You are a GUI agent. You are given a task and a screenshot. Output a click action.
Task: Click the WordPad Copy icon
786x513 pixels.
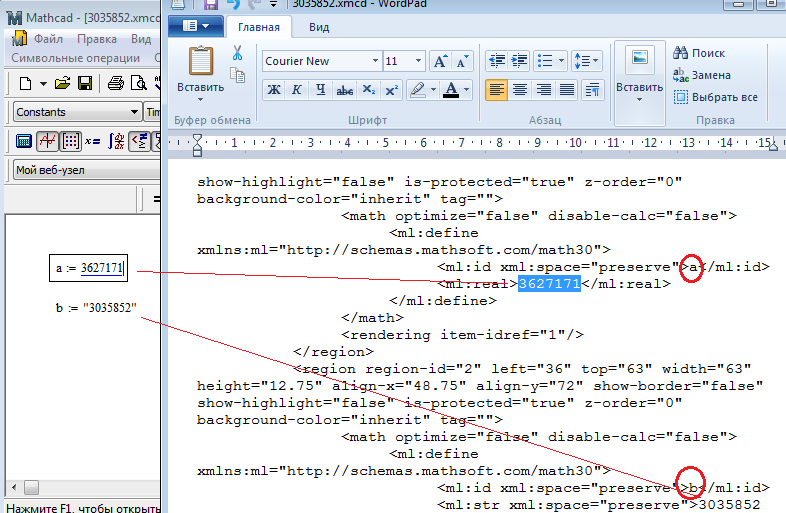click(237, 75)
